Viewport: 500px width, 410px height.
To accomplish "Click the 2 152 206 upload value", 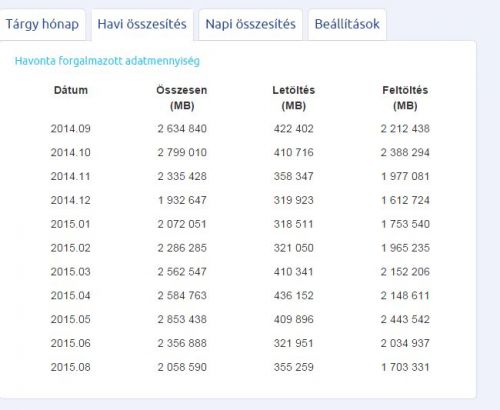I will (405, 272).
